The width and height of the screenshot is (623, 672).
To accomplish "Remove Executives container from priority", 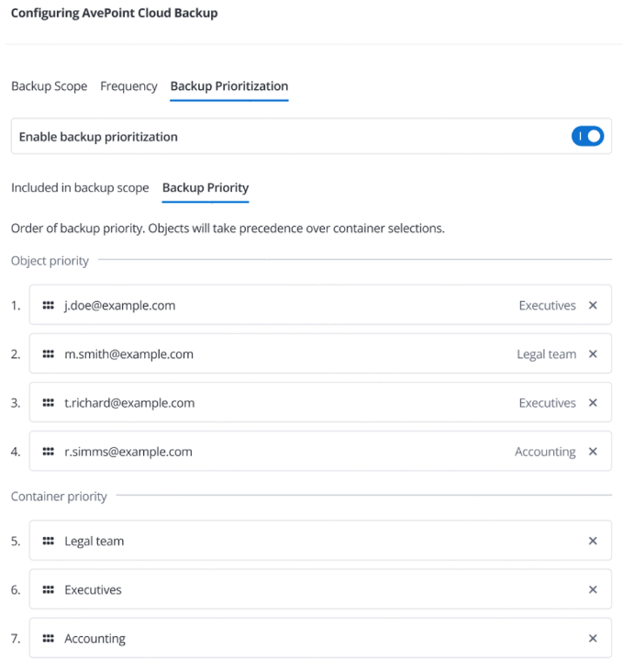I will click(593, 589).
